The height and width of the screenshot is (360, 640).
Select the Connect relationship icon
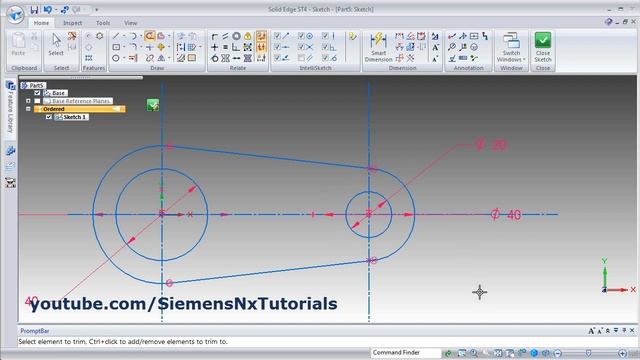(215, 36)
